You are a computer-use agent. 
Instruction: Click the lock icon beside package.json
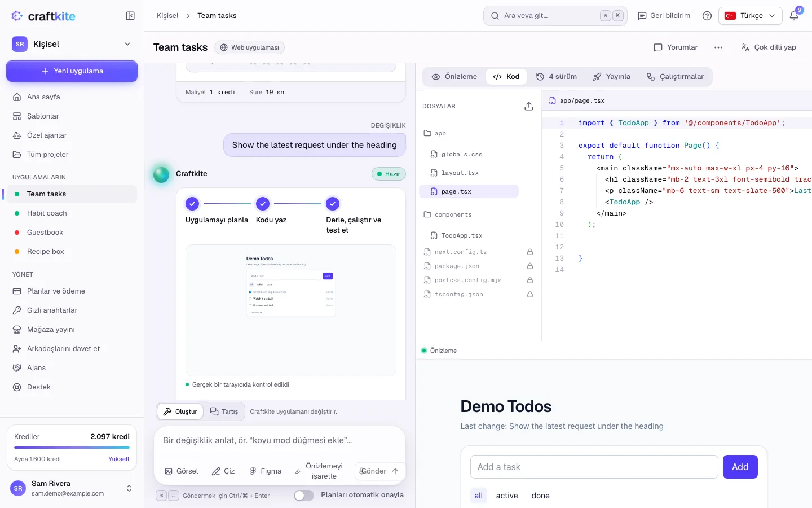[530, 266]
